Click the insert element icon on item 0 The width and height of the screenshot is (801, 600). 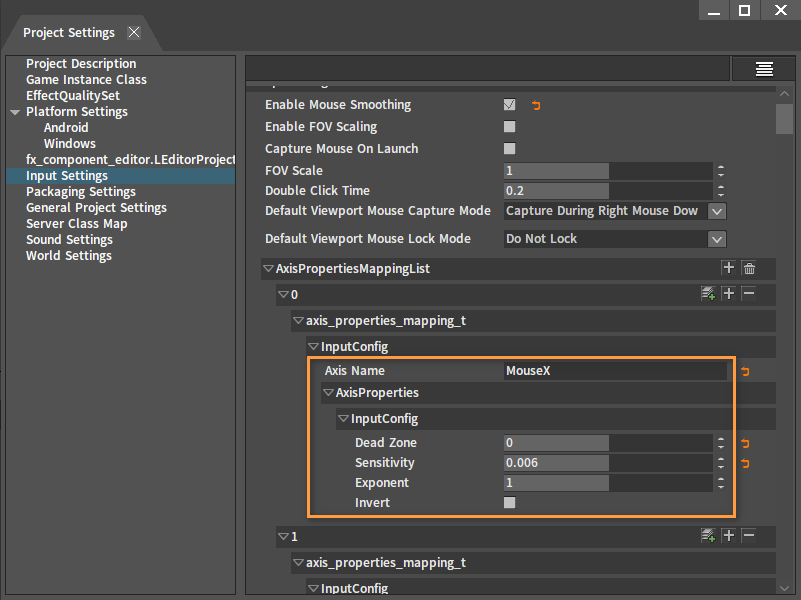(x=708, y=294)
